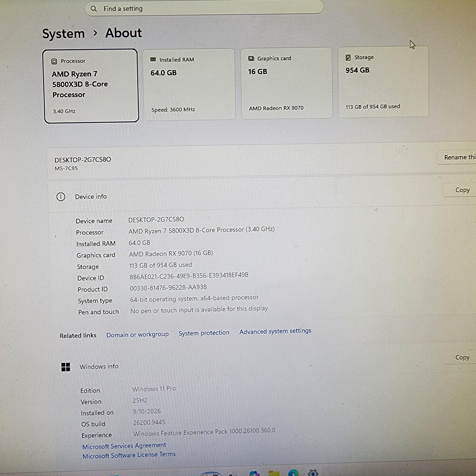Click the 64.0 GB value in Device info
The height and width of the screenshot is (476, 476).
[x=139, y=243]
